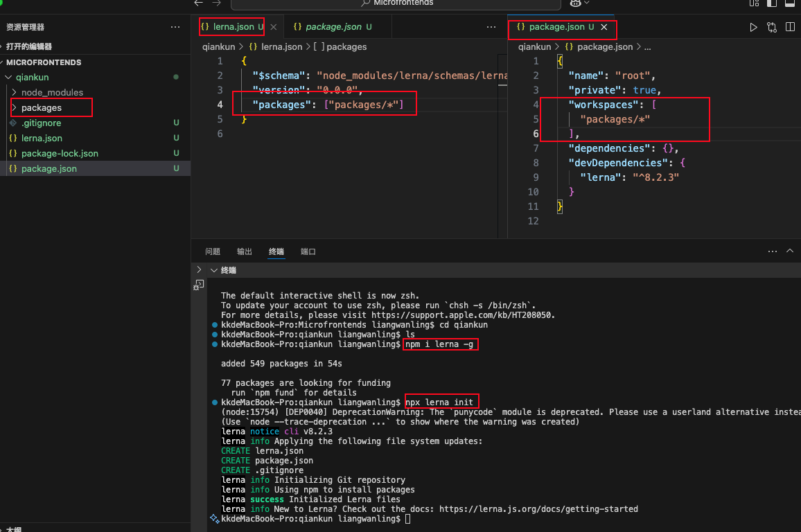
Task: Maximize the panel with the up chevron
Action: tap(790, 251)
